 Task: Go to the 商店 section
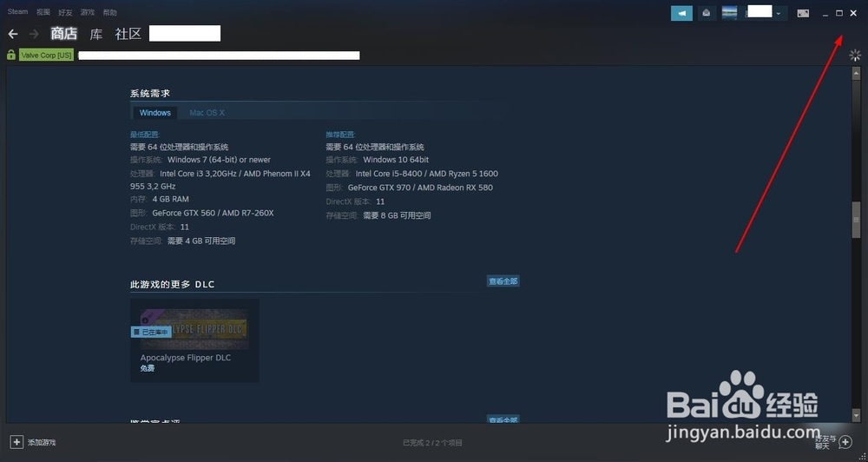(64, 34)
